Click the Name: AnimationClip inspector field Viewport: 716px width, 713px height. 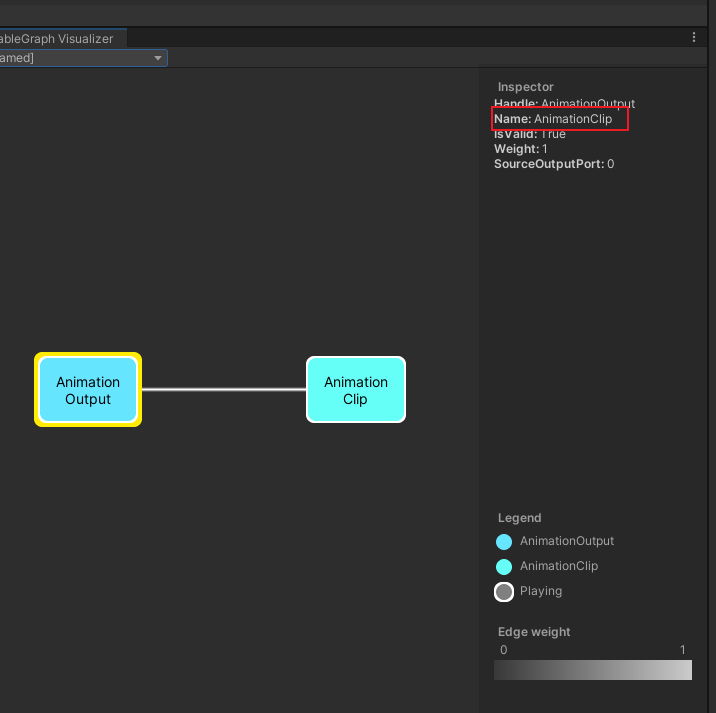(x=560, y=119)
